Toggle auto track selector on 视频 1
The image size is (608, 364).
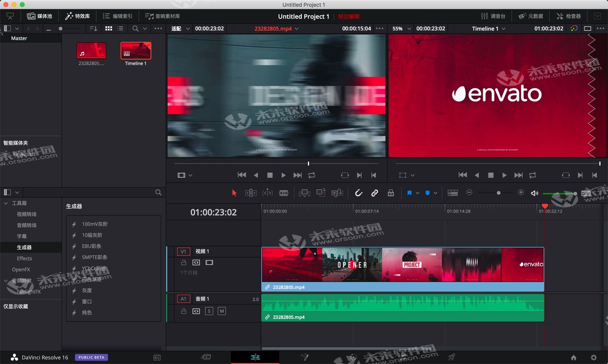[x=196, y=263]
